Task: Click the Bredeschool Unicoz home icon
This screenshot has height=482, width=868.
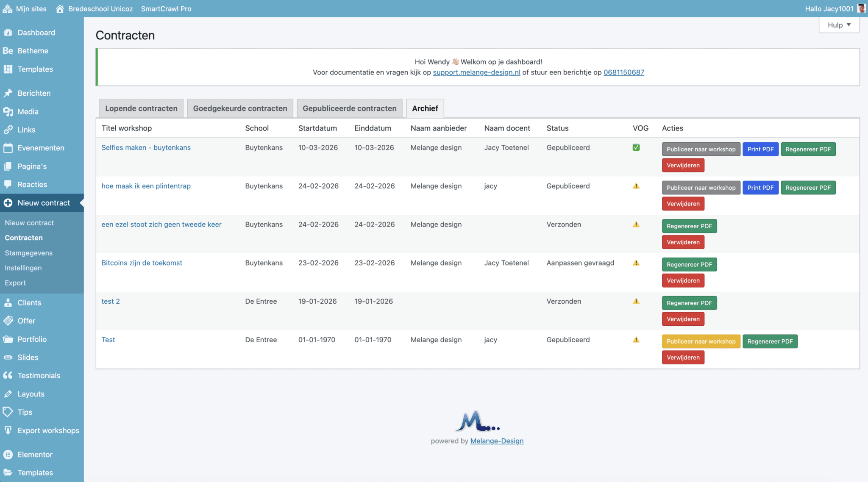Action: coord(60,8)
